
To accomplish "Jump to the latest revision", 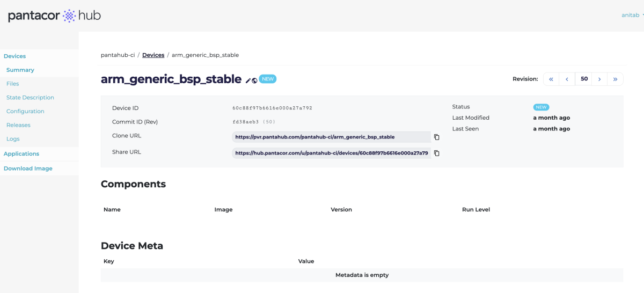I will [x=615, y=79].
